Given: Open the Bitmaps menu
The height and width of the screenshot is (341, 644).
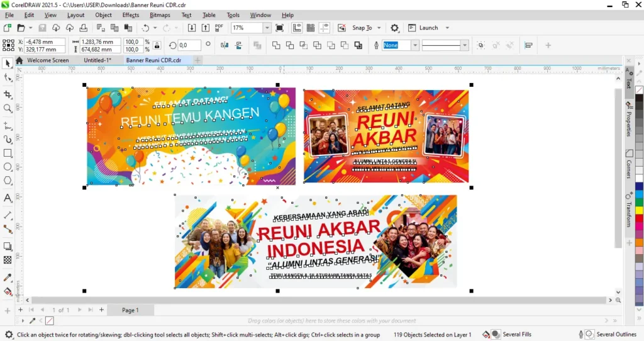Looking at the screenshot, I should pos(160,15).
